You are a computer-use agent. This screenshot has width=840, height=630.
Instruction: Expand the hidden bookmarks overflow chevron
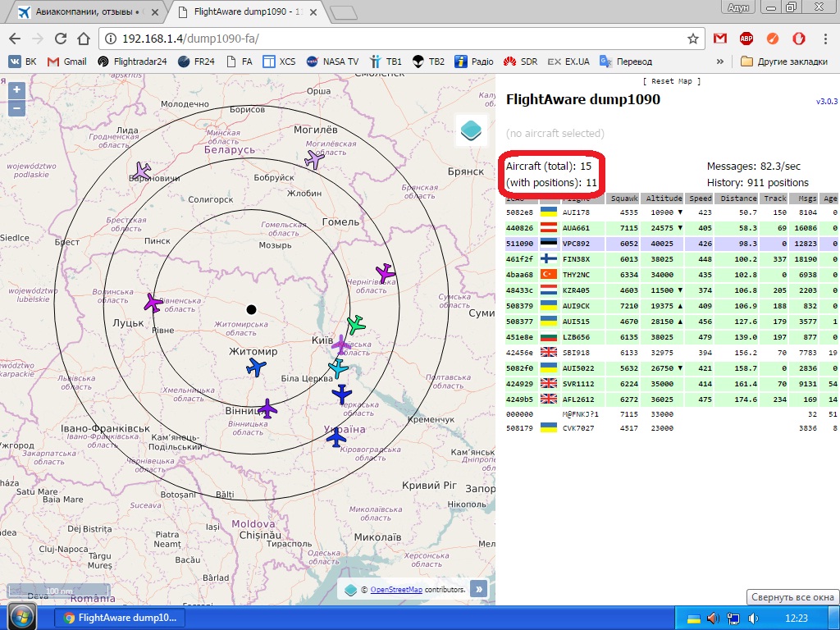coord(720,62)
